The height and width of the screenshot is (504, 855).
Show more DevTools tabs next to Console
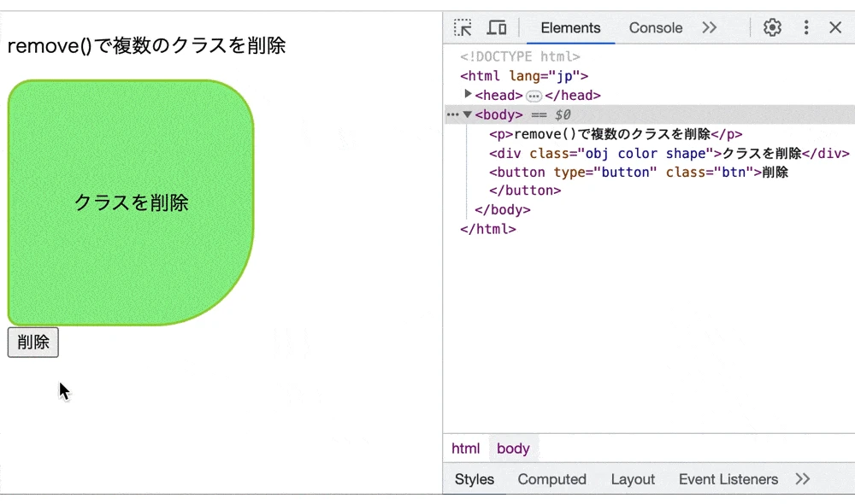[x=710, y=27]
